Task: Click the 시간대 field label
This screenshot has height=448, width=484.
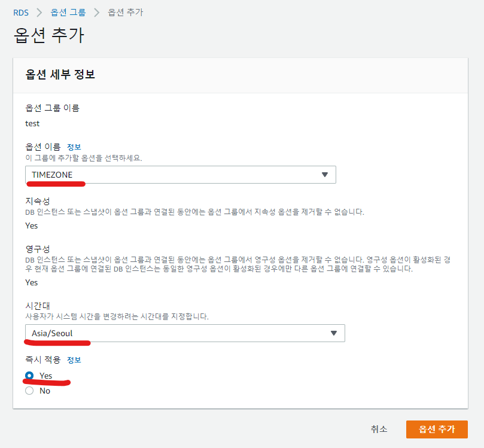Action: (38, 306)
